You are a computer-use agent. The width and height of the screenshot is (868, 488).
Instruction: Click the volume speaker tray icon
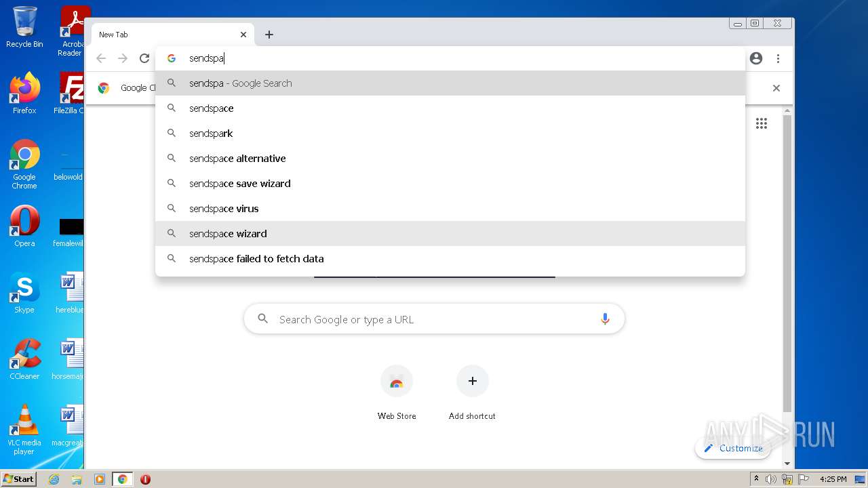click(x=771, y=479)
